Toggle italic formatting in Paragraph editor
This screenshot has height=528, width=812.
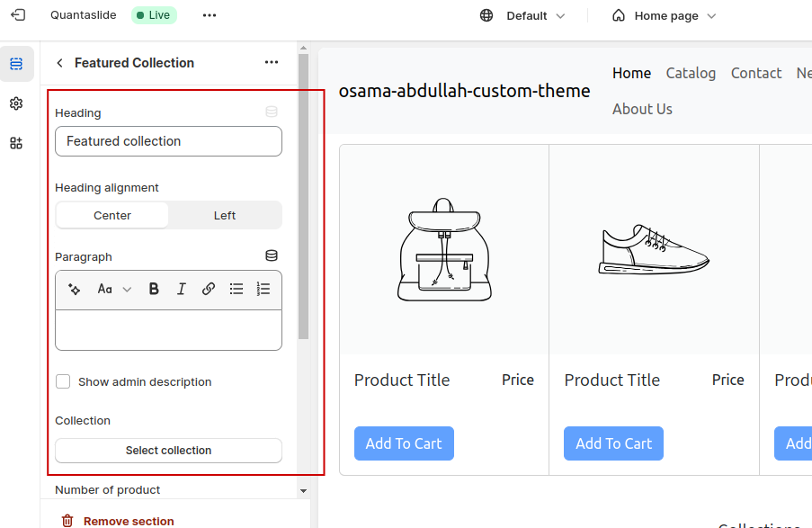[x=181, y=289]
